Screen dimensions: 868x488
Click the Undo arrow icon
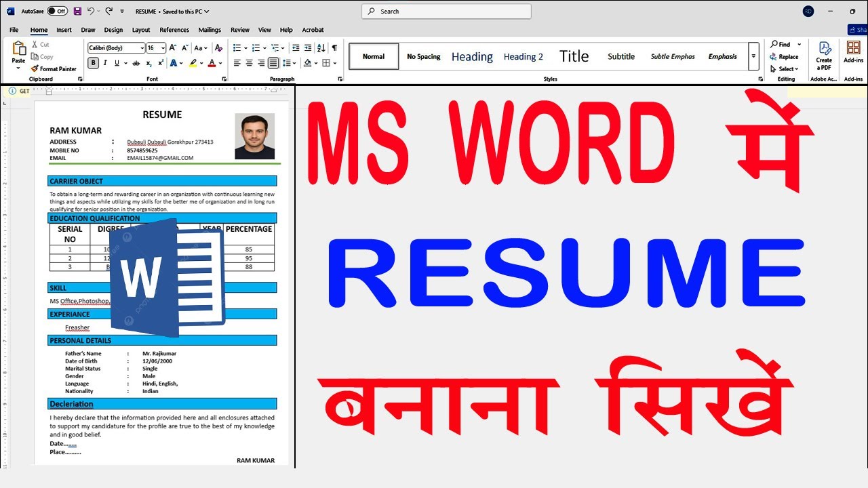91,12
